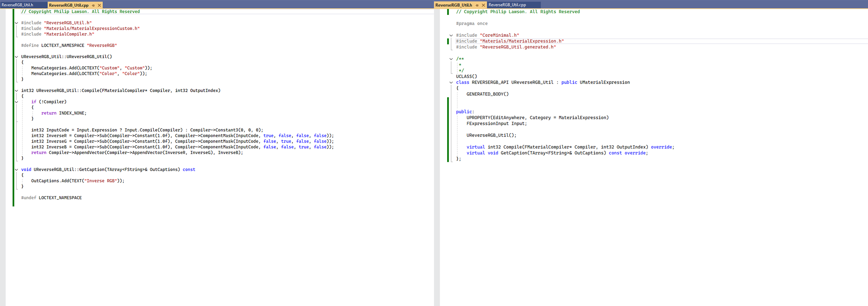Collapse the #include block in the header file
Viewport: 868px width, 306px height.
click(x=451, y=36)
